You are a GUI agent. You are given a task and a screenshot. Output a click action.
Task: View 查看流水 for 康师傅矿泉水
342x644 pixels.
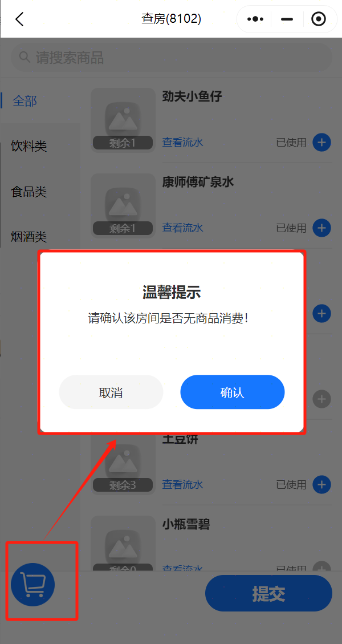pyautogui.click(x=183, y=228)
